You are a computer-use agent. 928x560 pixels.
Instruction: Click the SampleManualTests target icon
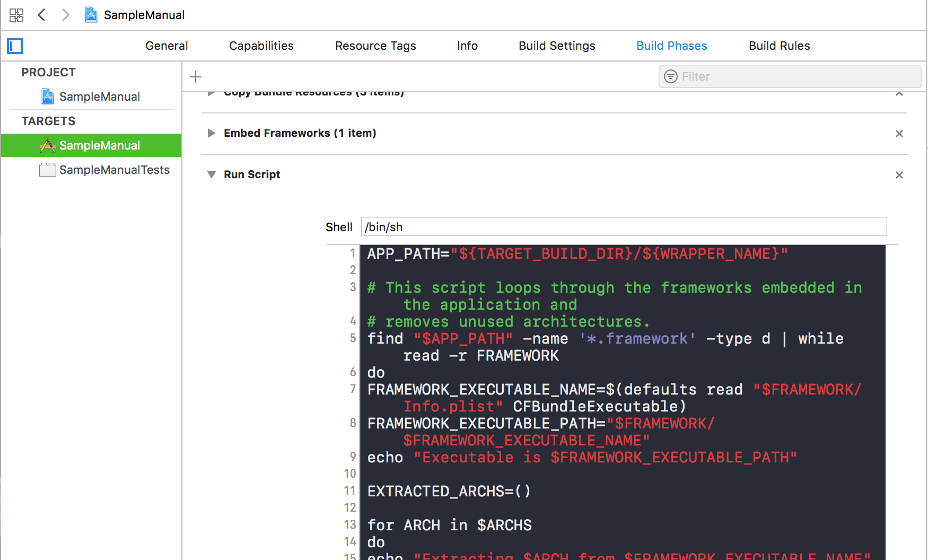pos(47,170)
